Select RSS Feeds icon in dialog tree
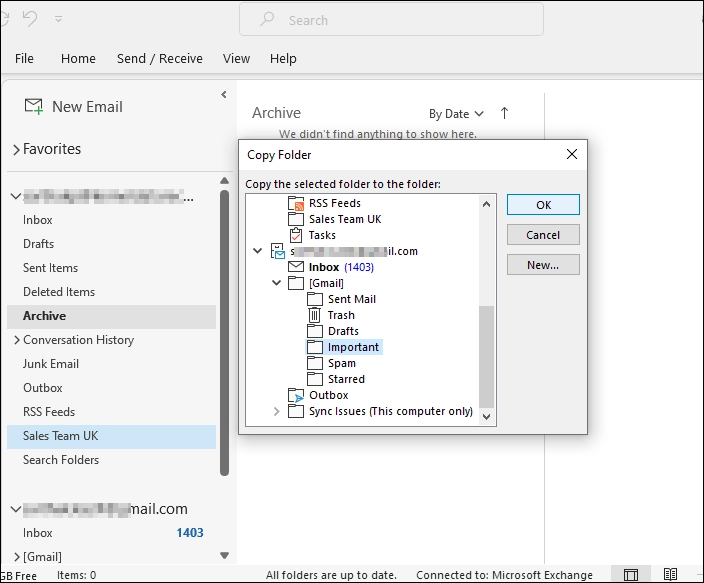Image resolution: width=704 pixels, height=583 pixels. coord(296,203)
